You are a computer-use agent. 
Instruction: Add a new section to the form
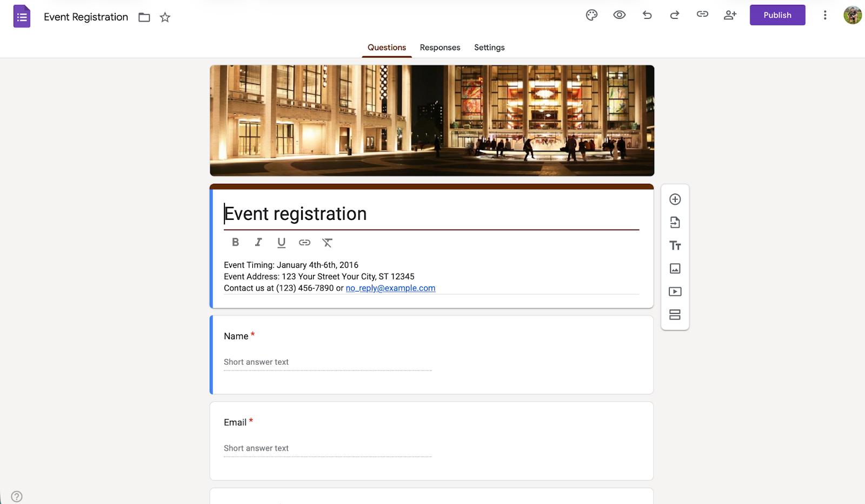675,314
